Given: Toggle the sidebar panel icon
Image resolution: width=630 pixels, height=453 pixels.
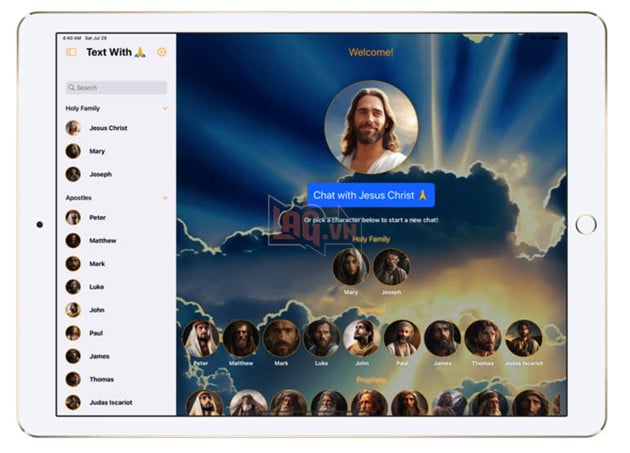Looking at the screenshot, I should 71,52.
